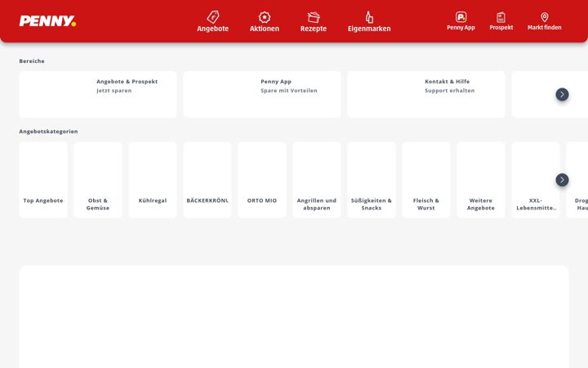Viewport: 588px width, 368px height.
Task: Choose the Fleisch & Wurst category
Action: 426,180
